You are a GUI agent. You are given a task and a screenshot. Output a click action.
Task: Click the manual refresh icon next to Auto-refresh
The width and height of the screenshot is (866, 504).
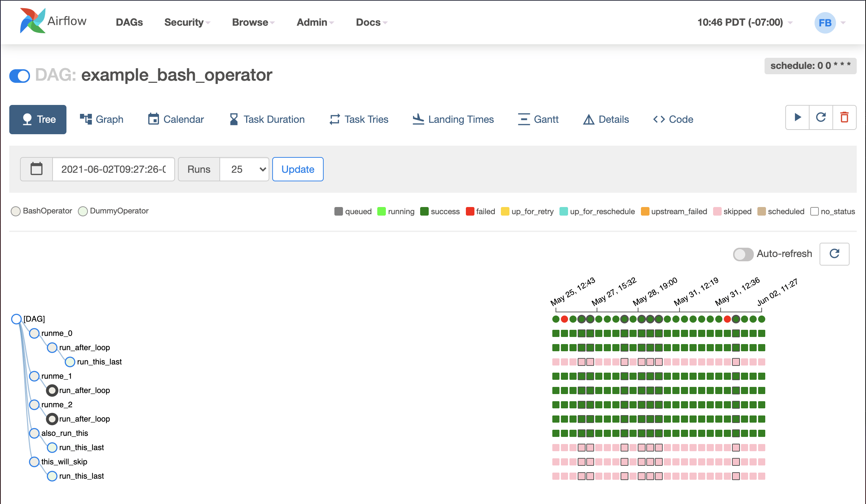coord(834,254)
